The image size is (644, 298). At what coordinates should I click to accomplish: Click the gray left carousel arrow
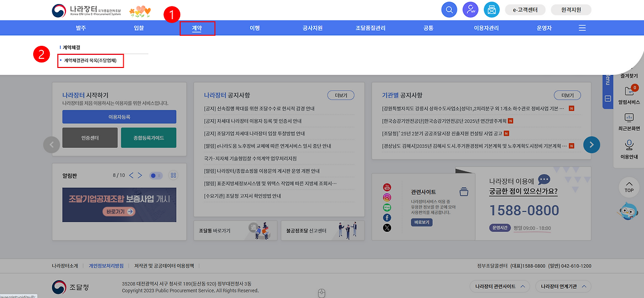coord(51,144)
